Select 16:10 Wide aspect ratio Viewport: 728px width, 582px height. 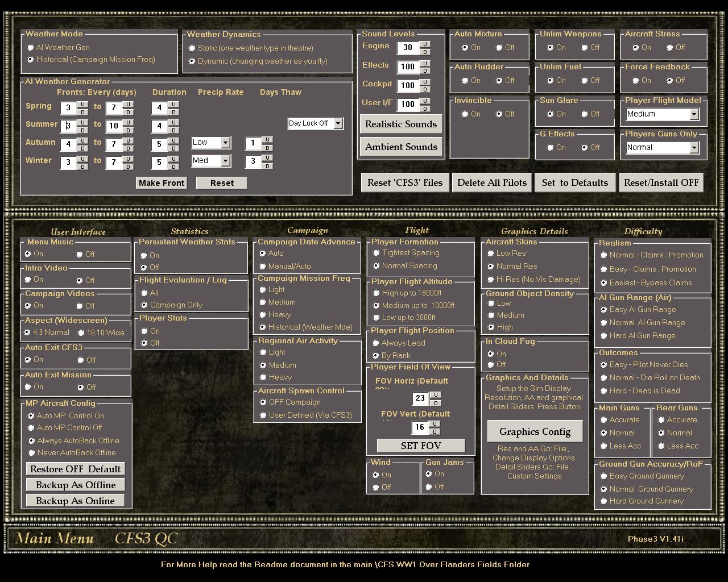coord(81,333)
